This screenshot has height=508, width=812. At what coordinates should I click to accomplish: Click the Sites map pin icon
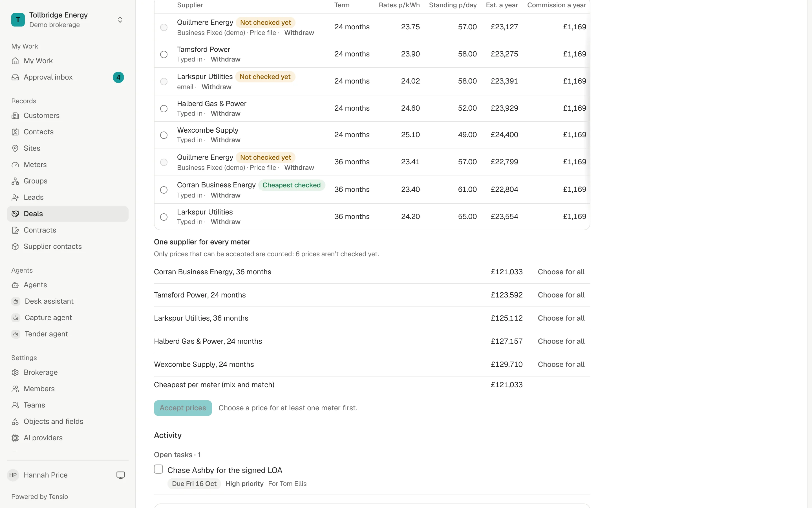coord(15,148)
